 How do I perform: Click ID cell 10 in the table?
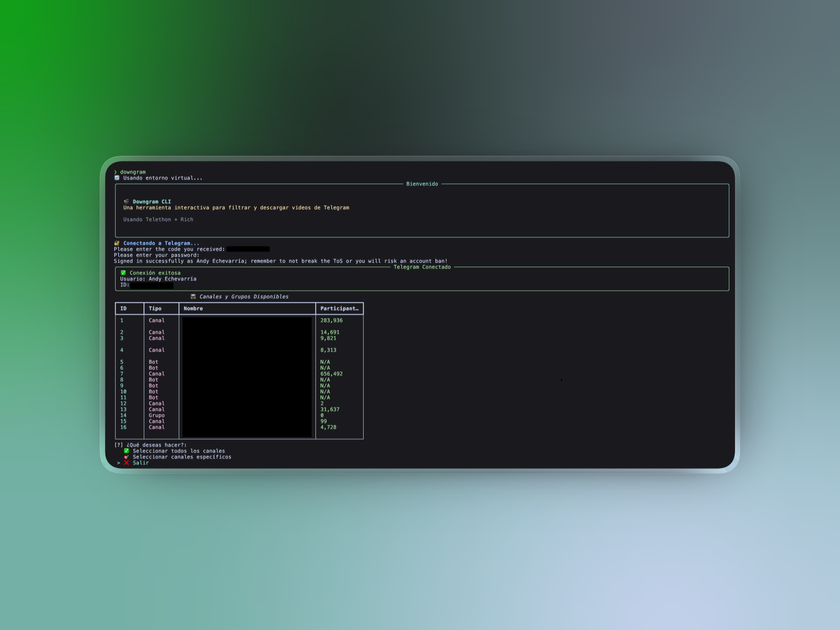[x=123, y=392]
